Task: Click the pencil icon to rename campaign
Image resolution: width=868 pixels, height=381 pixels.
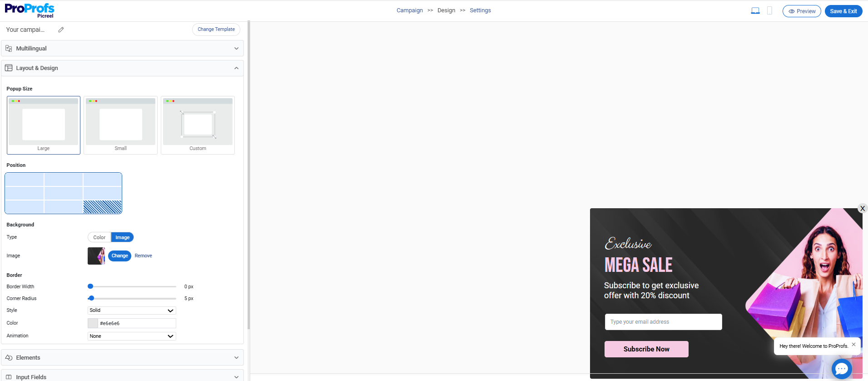Action: [61, 30]
